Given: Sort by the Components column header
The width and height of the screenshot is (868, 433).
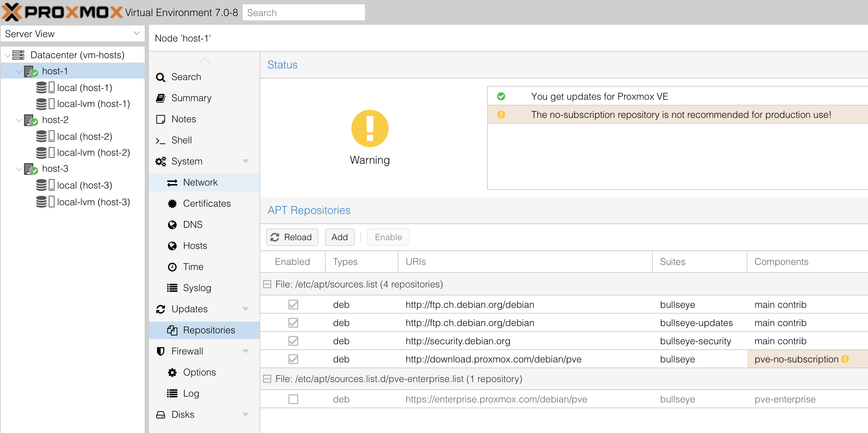Looking at the screenshot, I should pos(808,262).
